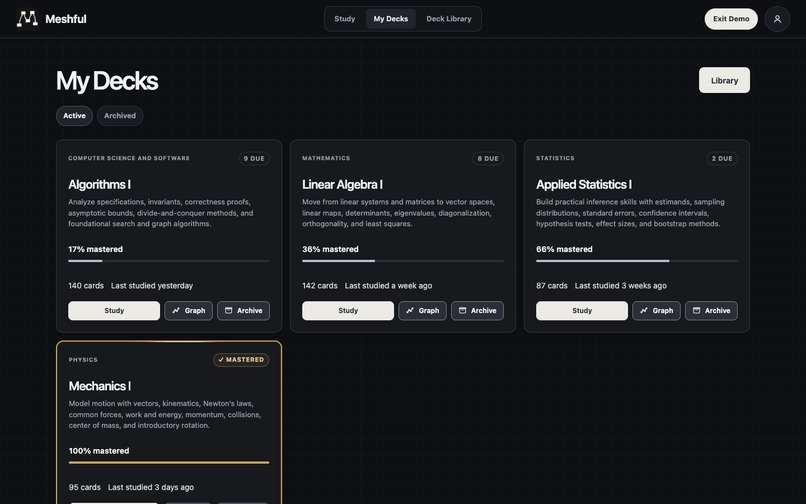Screen dimensions: 806x504
Task: Click the 100% mastered text
Action: pos(99,451)
